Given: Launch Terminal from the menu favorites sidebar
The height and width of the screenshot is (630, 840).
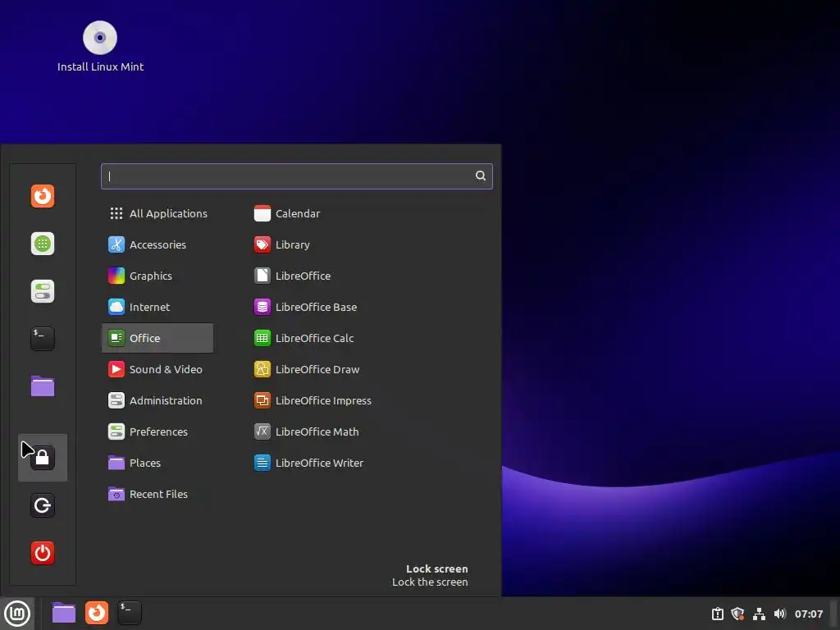Looking at the screenshot, I should [x=43, y=339].
